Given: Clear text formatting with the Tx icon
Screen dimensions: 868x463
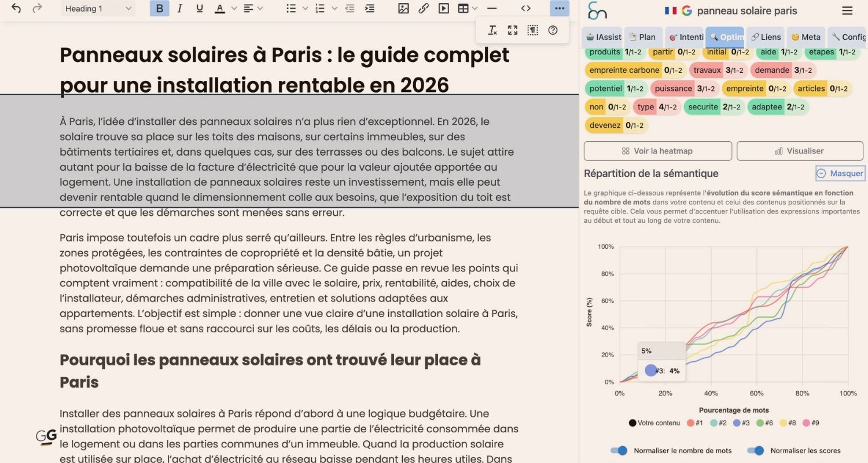Looking at the screenshot, I should (x=492, y=30).
